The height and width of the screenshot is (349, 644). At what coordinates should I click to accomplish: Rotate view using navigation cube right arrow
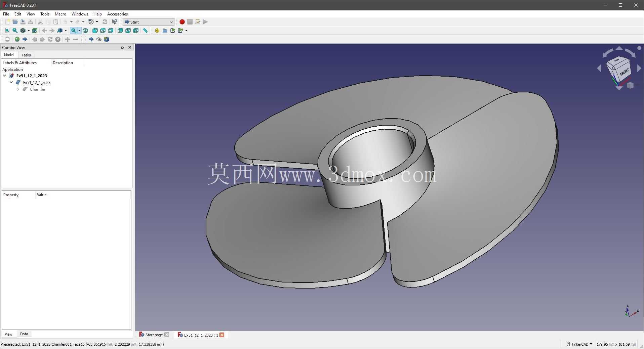[639, 69]
